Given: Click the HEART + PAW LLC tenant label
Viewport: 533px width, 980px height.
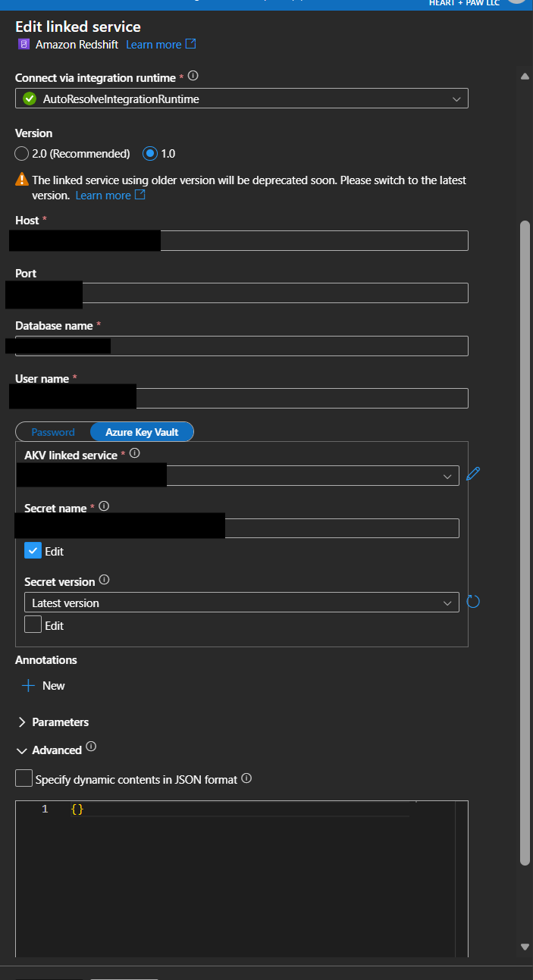Looking at the screenshot, I should click(464, 3).
